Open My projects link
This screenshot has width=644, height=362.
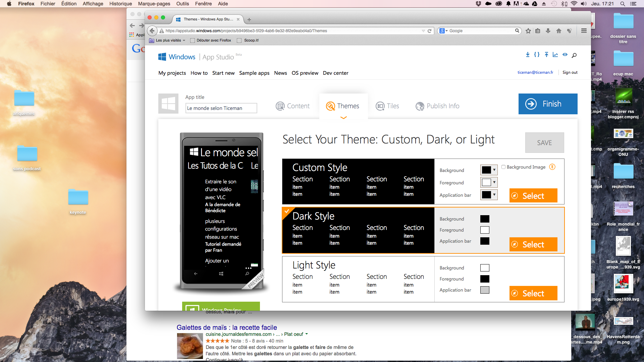tap(172, 73)
